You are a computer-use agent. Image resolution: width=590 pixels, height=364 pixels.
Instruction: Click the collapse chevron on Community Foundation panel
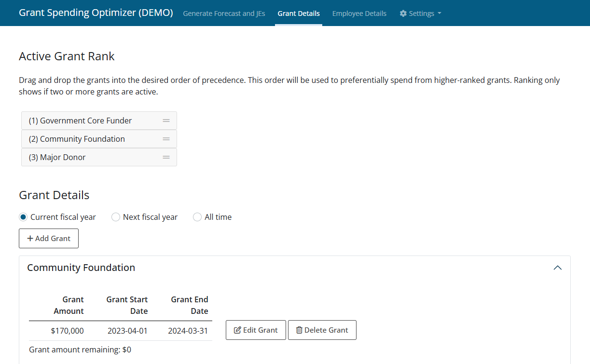coord(557,268)
